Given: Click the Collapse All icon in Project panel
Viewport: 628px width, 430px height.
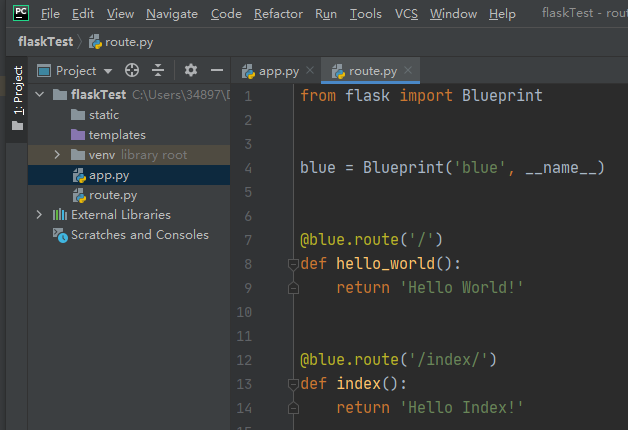Looking at the screenshot, I should coord(158,70).
